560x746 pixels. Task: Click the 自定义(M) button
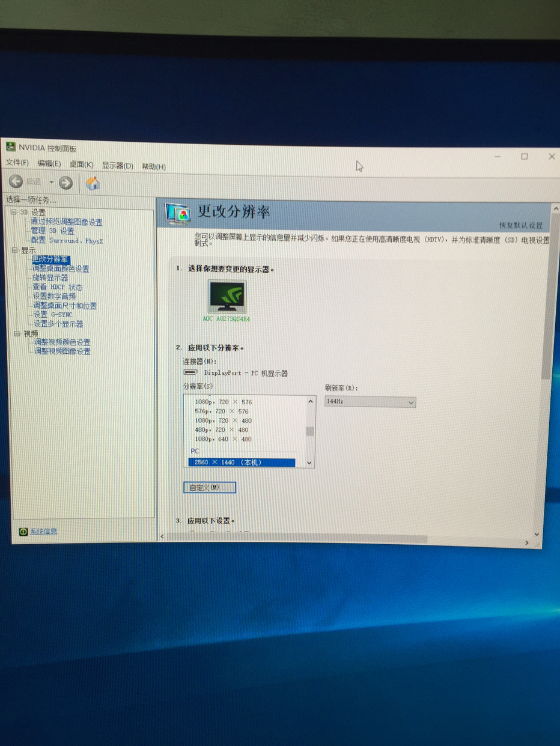click(x=208, y=487)
